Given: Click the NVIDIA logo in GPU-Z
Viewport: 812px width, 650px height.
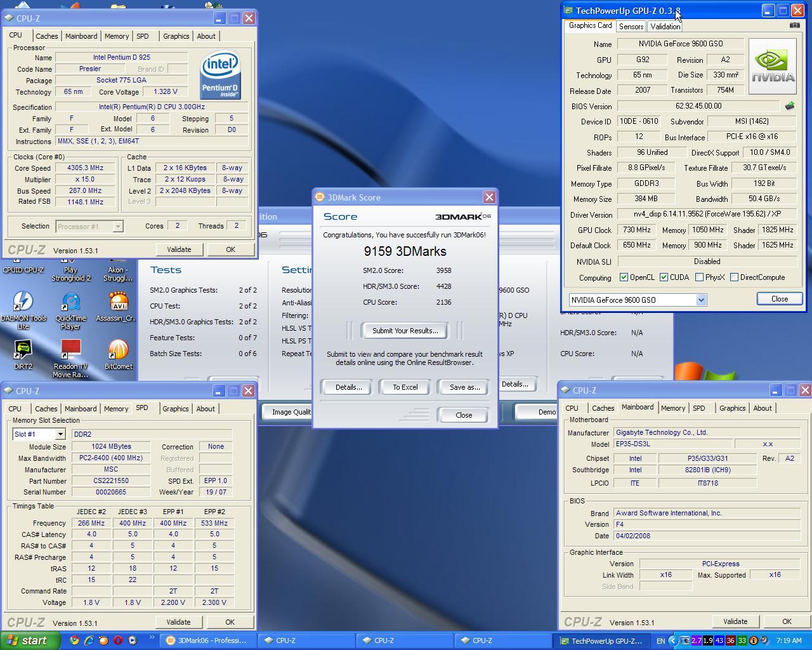Looking at the screenshot, I should (772, 66).
